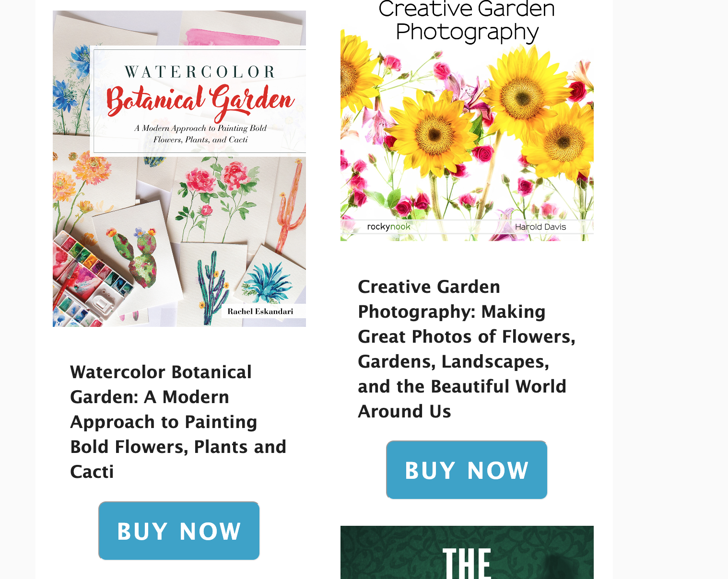This screenshot has width=728, height=579.
Task: Click the WATERCOLOR heading on the book cover
Action: [200, 72]
